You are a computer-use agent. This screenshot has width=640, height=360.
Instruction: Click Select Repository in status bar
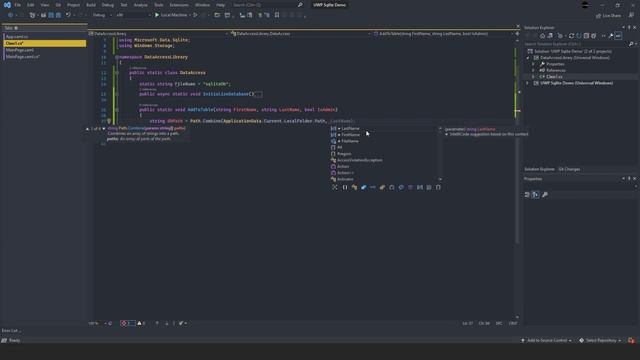tap(600, 340)
